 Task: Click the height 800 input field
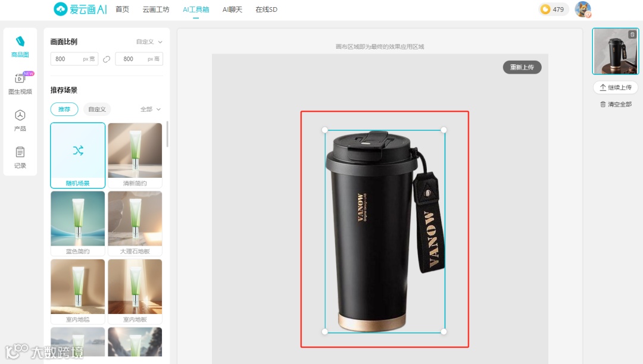pyautogui.click(x=139, y=59)
